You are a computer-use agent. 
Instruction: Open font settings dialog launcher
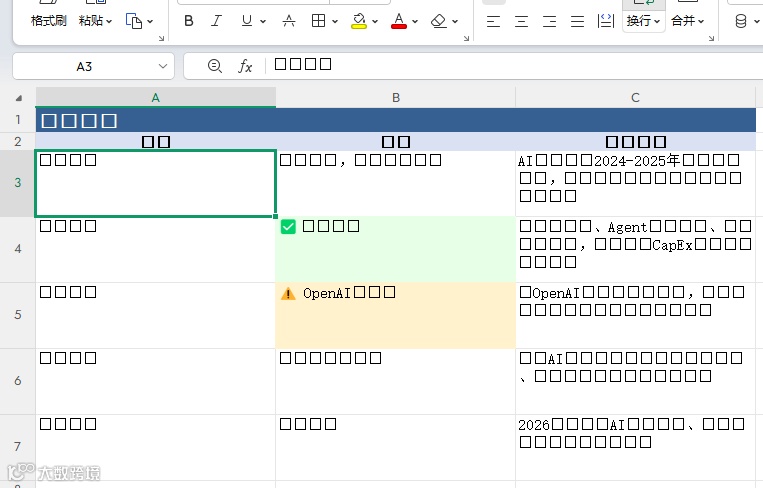tap(466, 38)
